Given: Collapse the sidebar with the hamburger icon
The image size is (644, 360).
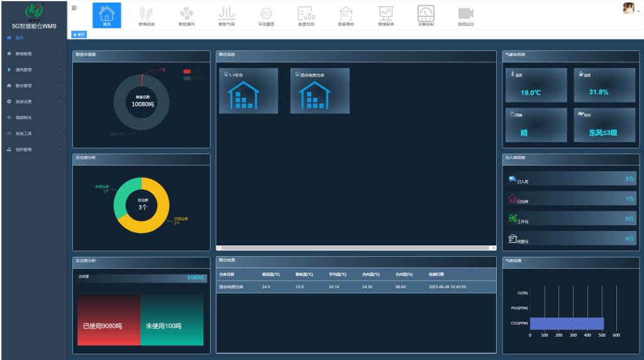Looking at the screenshot, I should point(75,8).
